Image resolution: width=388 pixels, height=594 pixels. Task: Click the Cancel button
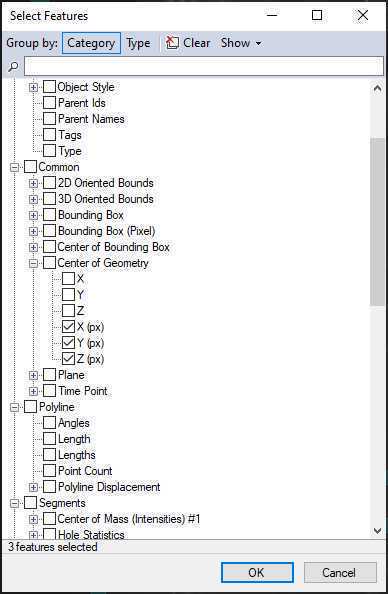[340, 572]
